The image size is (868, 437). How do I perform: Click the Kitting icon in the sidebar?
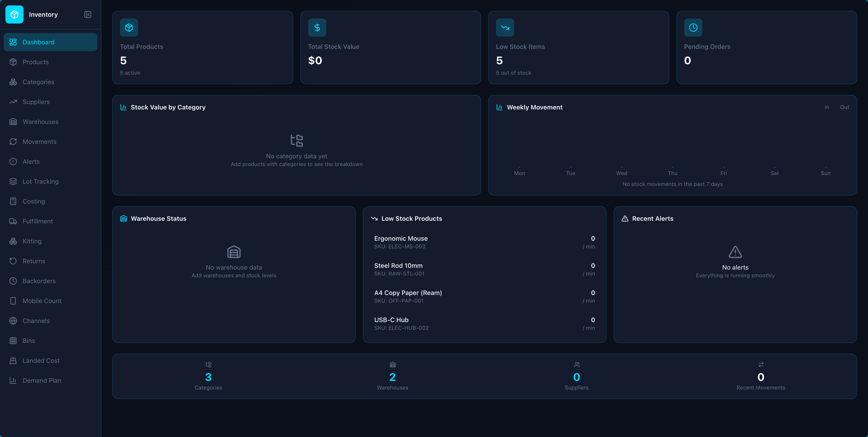pyautogui.click(x=13, y=241)
